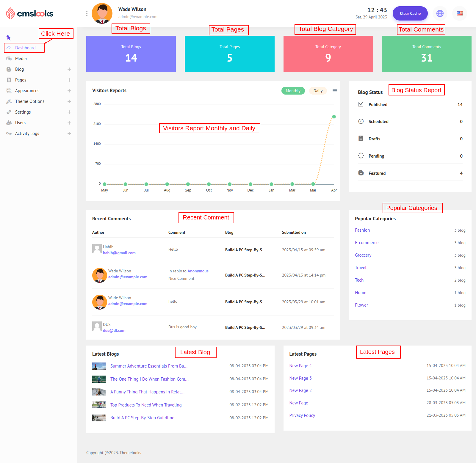Switch visitors report to Daily
Viewport: 476px width, 463px height.
pos(318,91)
